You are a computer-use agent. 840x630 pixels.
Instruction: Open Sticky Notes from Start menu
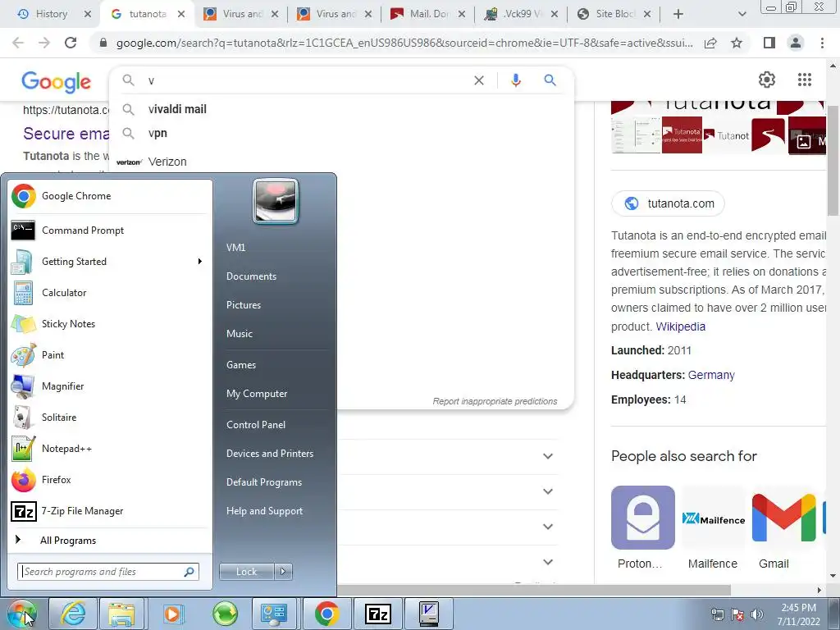(110, 323)
